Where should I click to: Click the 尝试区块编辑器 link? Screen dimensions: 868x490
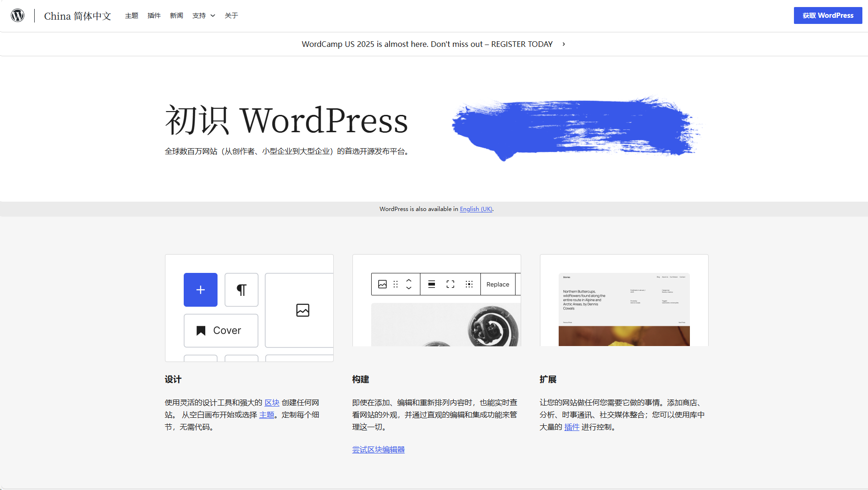[378, 449]
